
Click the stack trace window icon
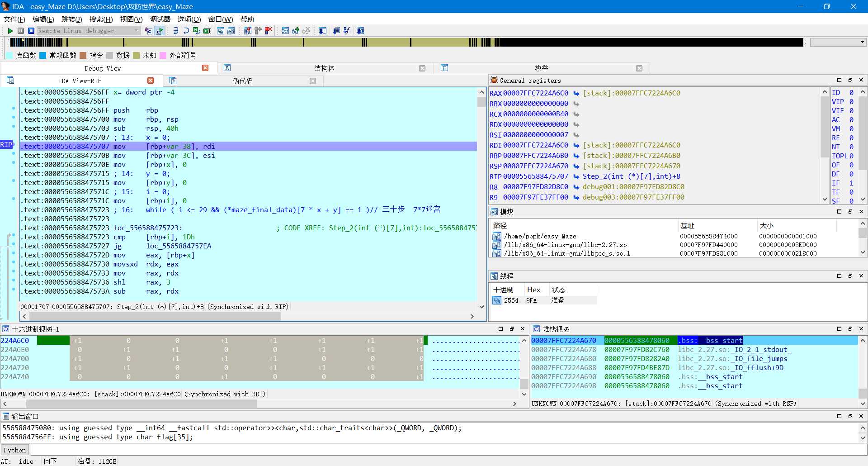(x=323, y=31)
